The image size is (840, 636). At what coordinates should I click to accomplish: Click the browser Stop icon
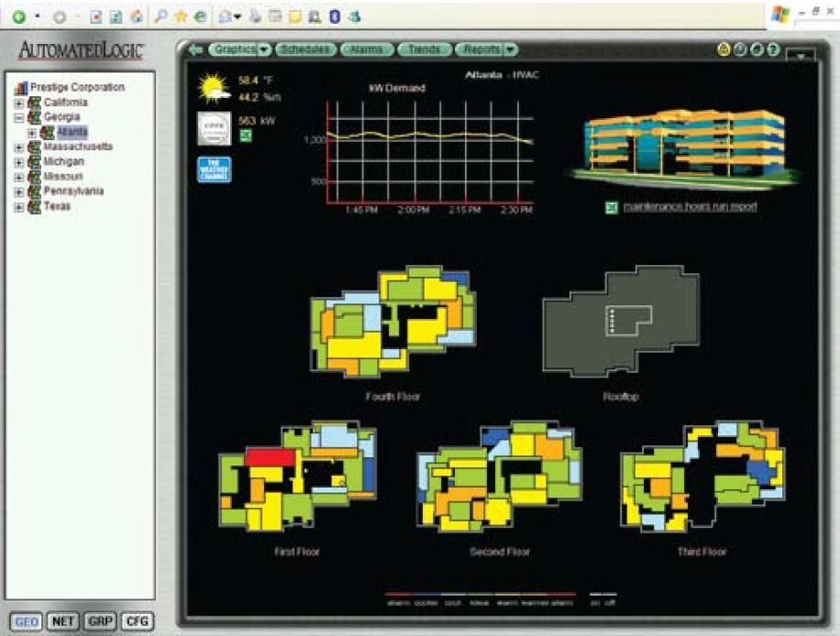click(96, 16)
